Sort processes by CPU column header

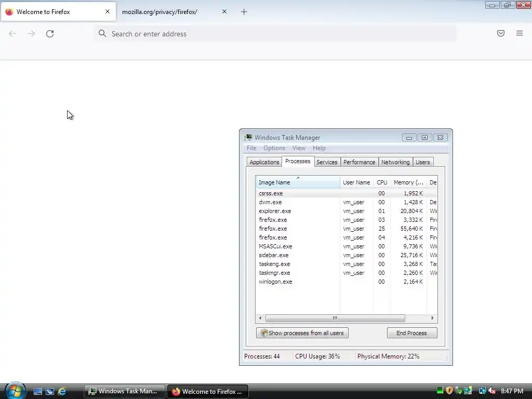[x=382, y=182]
